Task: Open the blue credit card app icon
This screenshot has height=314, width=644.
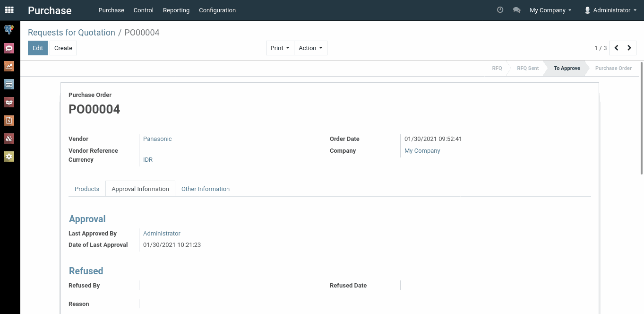Action: tap(9, 84)
